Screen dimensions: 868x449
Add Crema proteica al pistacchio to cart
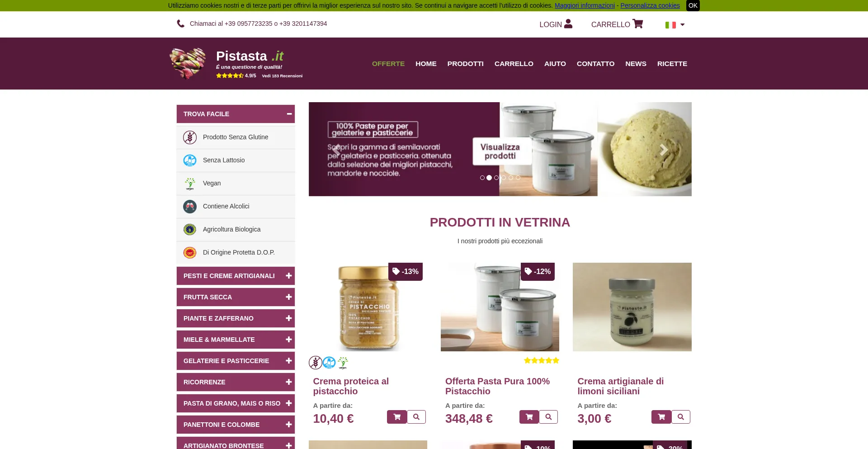(397, 417)
